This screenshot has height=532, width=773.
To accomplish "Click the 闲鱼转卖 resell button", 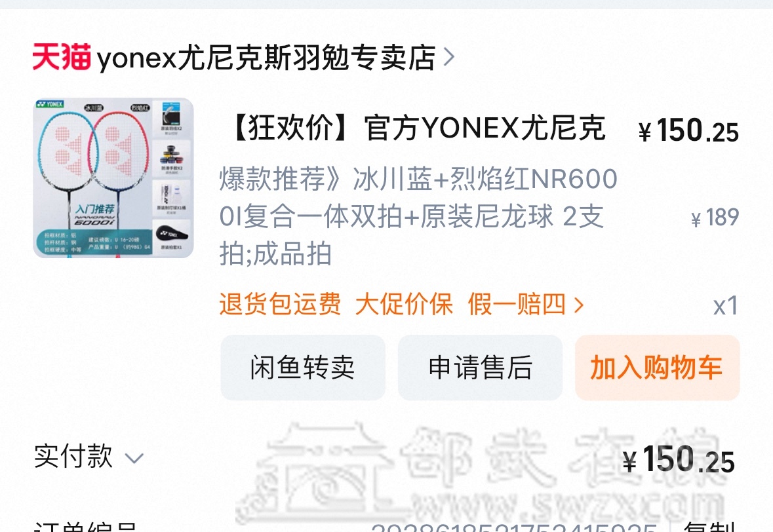I will (303, 368).
